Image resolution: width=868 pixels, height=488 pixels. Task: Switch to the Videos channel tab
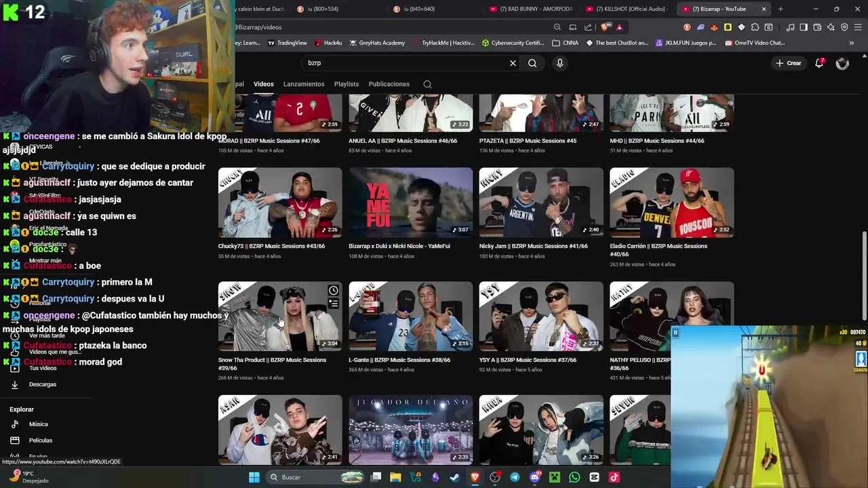pyautogui.click(x=264, y=84)
